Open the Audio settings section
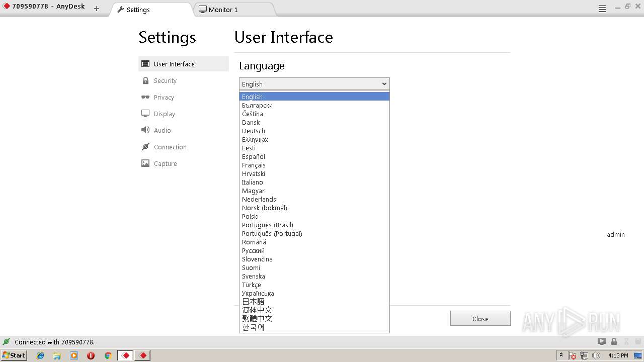The width and height of the screenshot is (644, 362). click(184, 130)
